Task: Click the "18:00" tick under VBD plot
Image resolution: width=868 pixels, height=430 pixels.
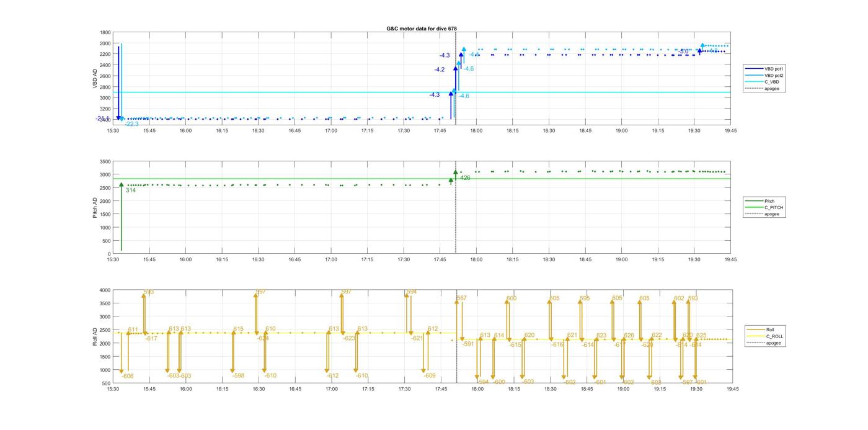Action: [476, 130]
